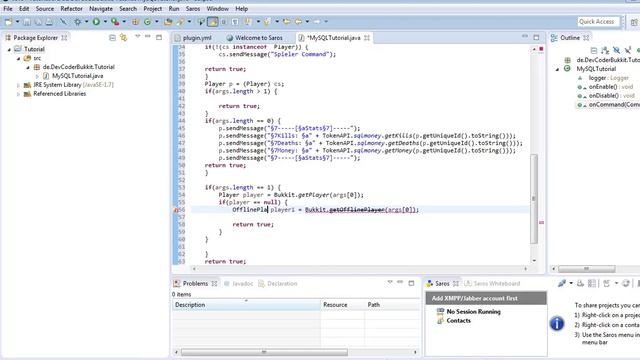Open the Refactor menu
640x360 pixels.
[71, 9]
